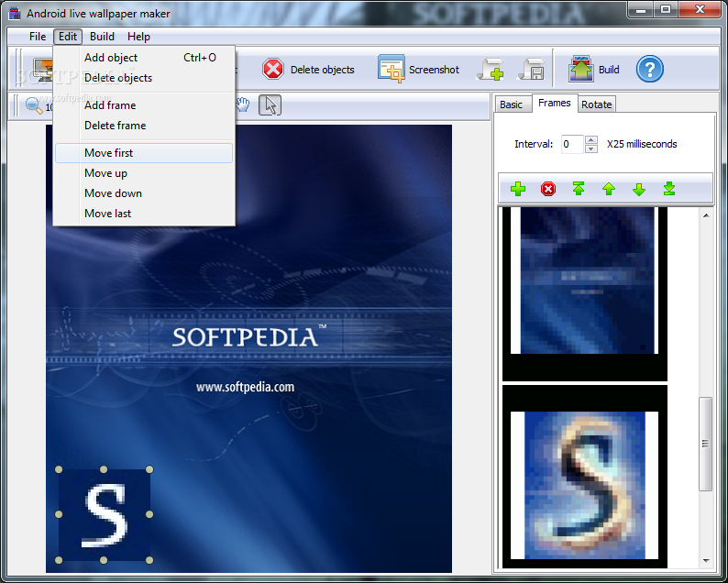Select the arrow pointer tool
Viewport: 728px width, 583px height.
(x=270, y=104)
